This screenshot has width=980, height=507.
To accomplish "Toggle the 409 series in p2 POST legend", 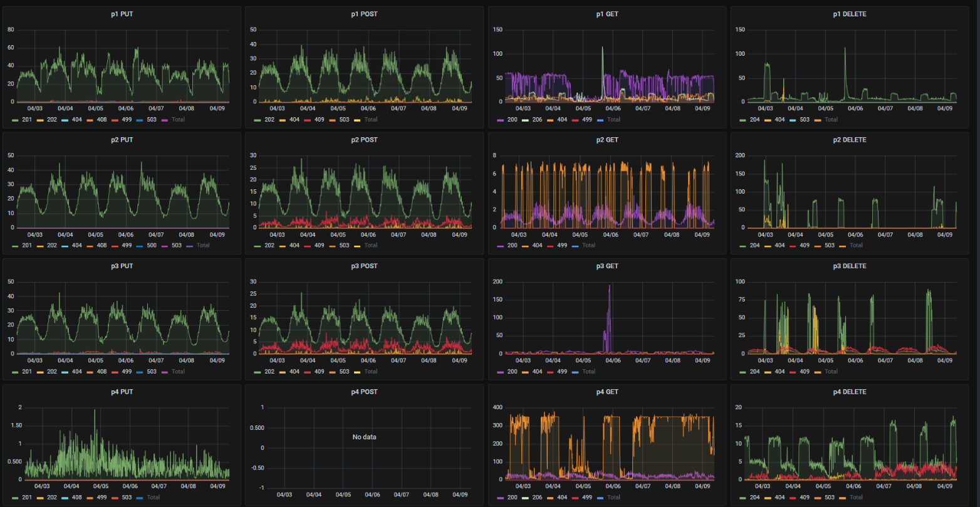I will pos(314,245).
